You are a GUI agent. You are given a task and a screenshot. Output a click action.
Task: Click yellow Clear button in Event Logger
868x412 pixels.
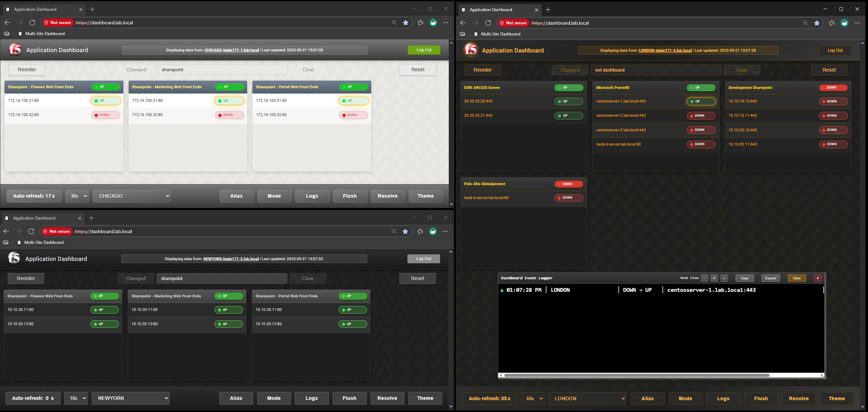point(797,278)
